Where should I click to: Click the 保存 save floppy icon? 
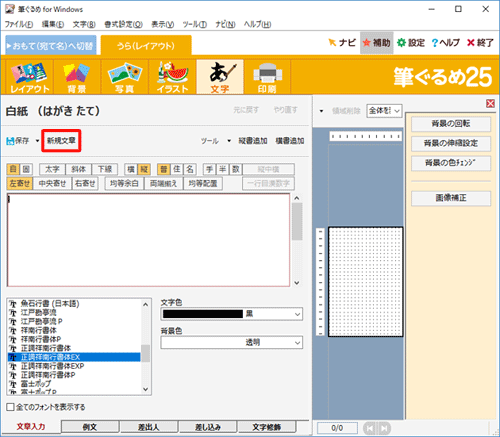click(x=18, y=141)
